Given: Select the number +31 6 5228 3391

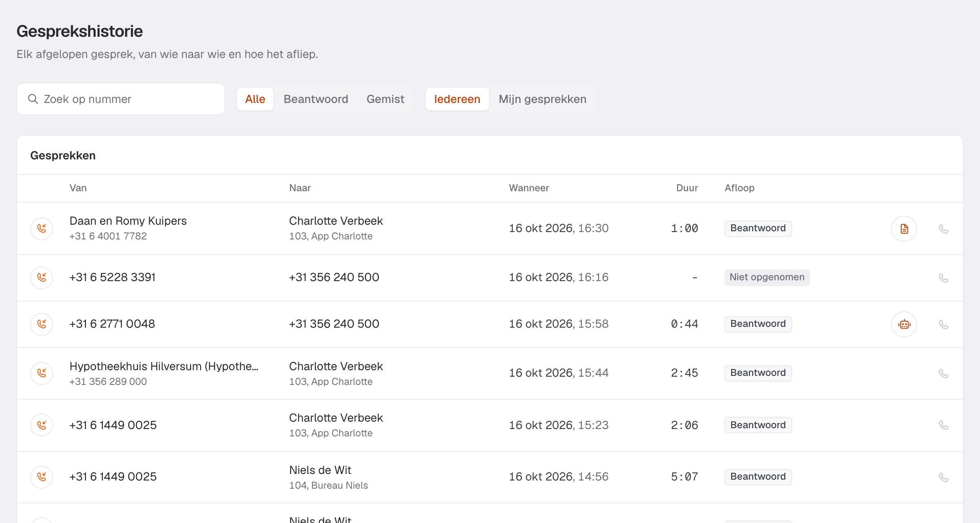Looking at the screenshot, I should (112, 277).
